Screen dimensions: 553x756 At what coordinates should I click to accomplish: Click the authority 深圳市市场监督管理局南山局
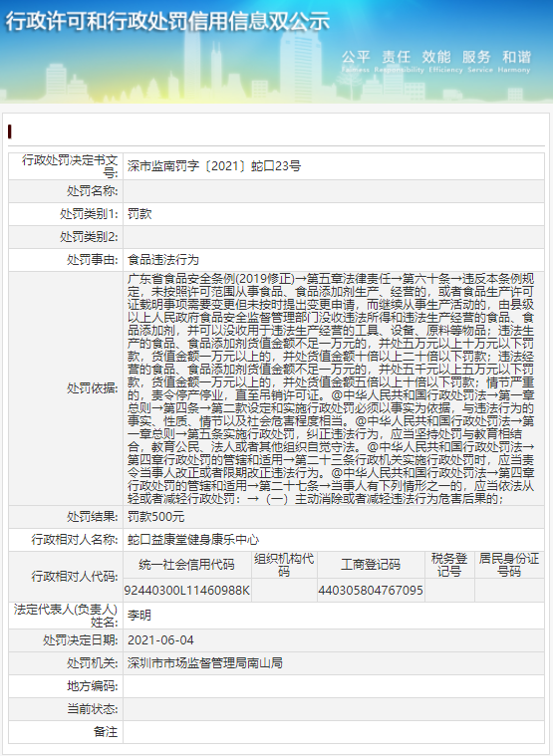[x=205, y=663]
